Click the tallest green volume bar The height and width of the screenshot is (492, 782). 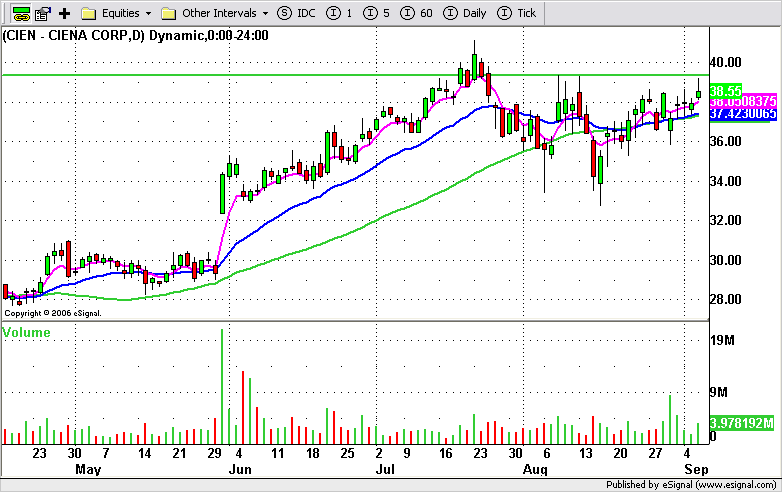coord(222,387)
